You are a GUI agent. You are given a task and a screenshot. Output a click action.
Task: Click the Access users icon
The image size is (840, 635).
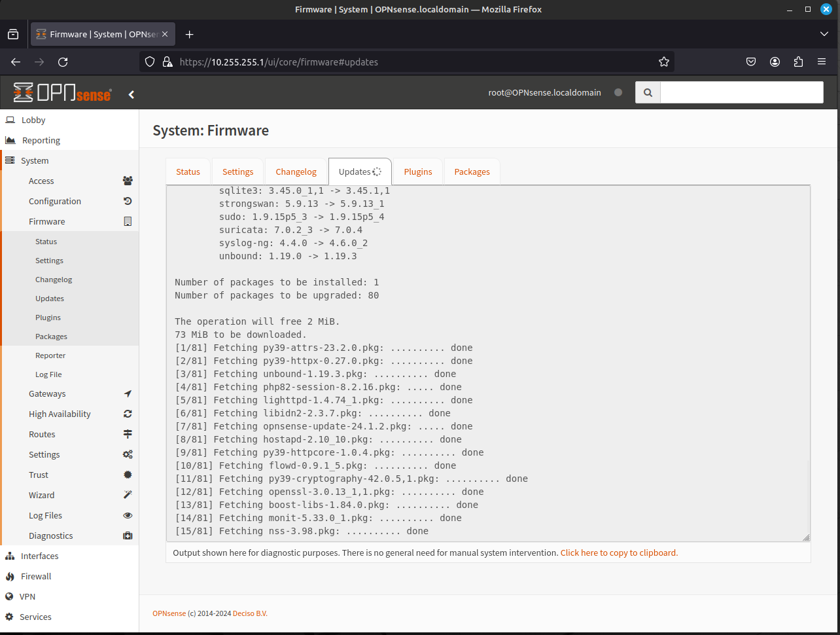128,181
